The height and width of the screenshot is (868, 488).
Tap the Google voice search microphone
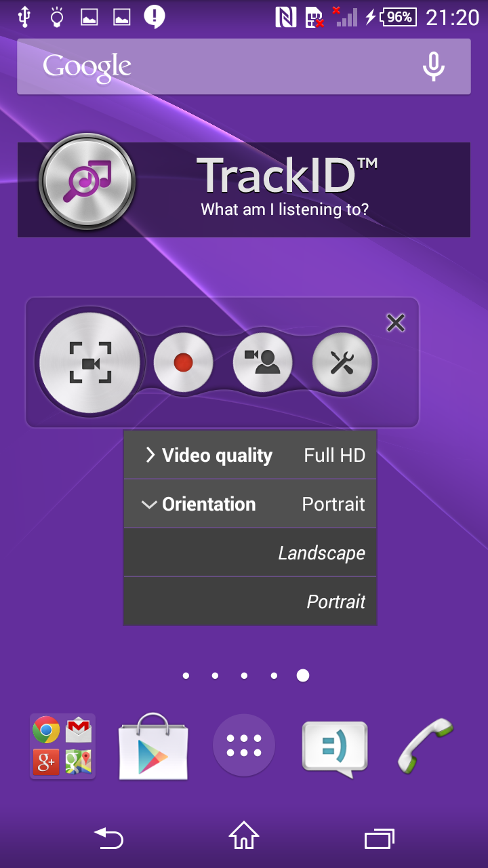(433, 66)
